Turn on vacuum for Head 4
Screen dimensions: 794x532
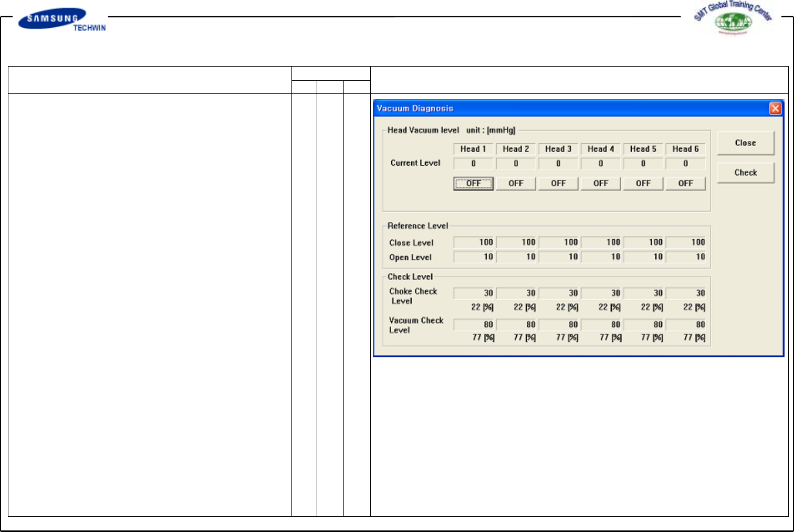pyautogui.click(x=601, y=184)
